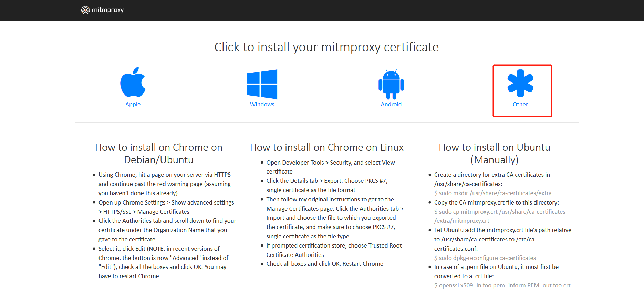Click text 'If prompted certification store, choose Trusted Root'
Viewport: 644px width, 293px height.
click(x=334, y=245)
